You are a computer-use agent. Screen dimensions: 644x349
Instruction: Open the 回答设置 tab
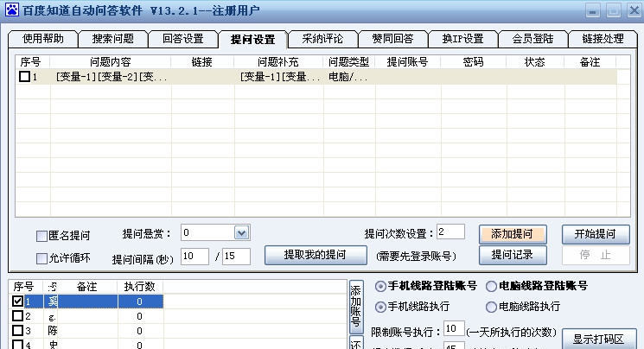tap(183, 39)
